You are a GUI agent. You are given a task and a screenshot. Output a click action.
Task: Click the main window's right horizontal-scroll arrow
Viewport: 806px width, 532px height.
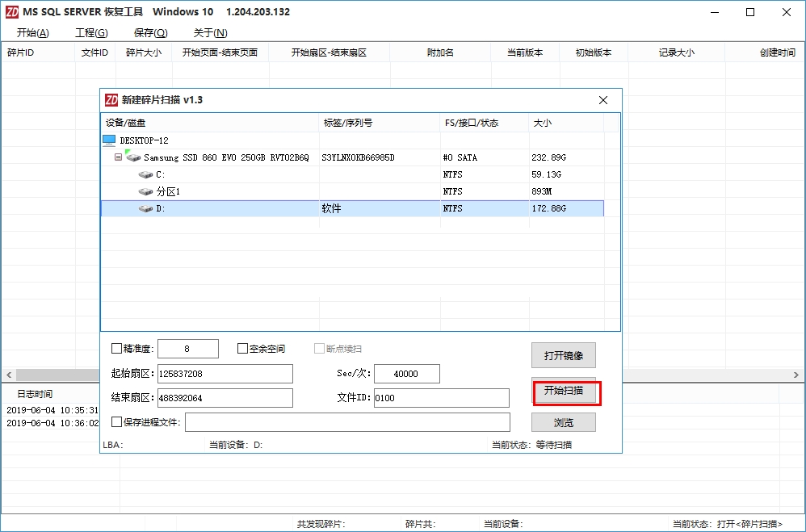click(796, 375)
